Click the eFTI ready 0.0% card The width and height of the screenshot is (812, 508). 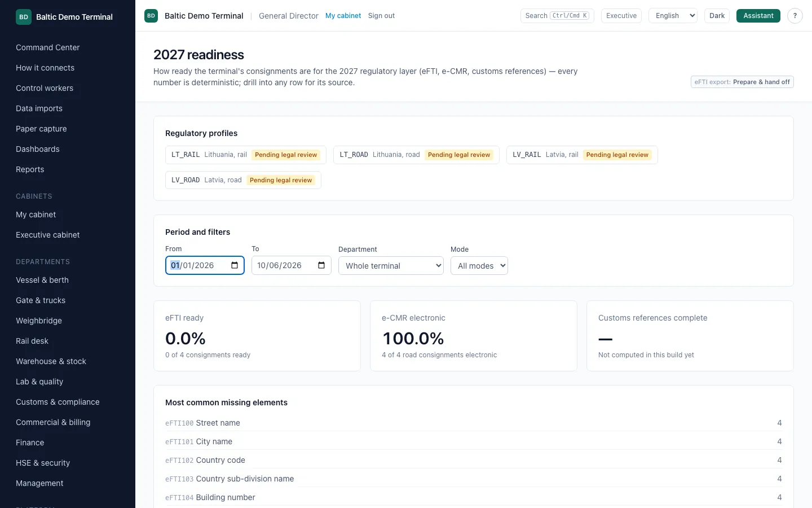257,336
